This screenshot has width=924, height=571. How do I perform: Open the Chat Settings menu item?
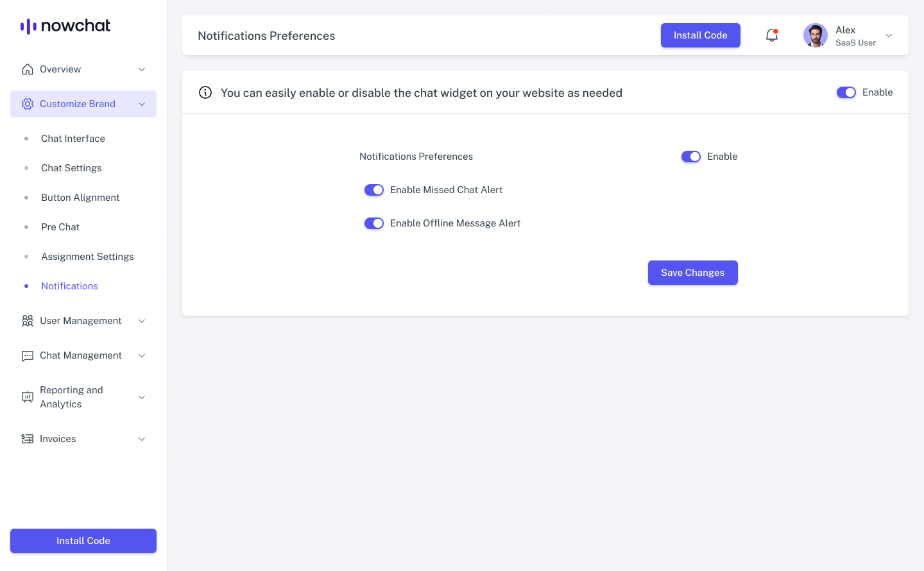tap(71, 168)
